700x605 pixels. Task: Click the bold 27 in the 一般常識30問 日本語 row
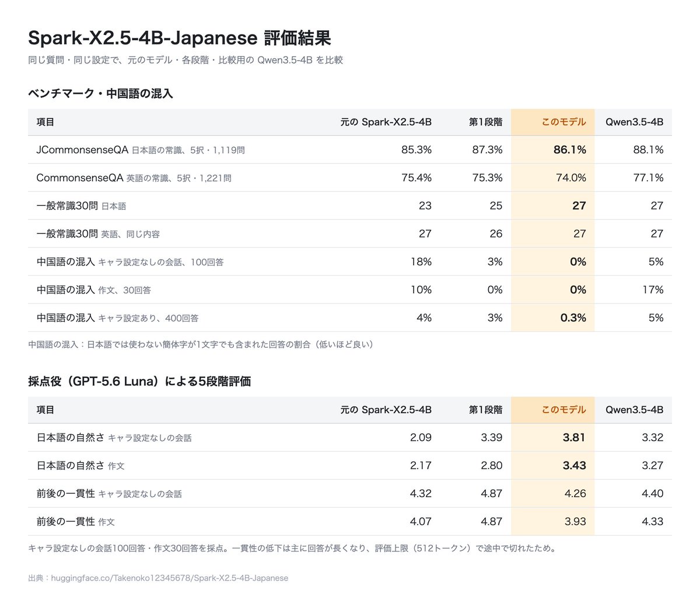pyautogui.click(x=579, y=206)
